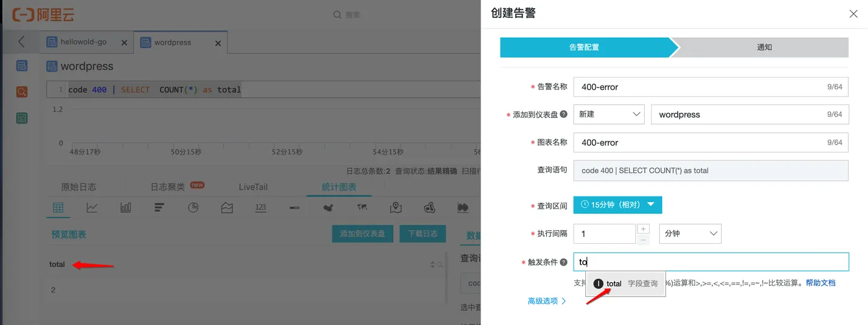Open the 15分钟（相对）query interval dropdown
The width and height of the screenshot is (868, 325).
[x=618, y=205]
